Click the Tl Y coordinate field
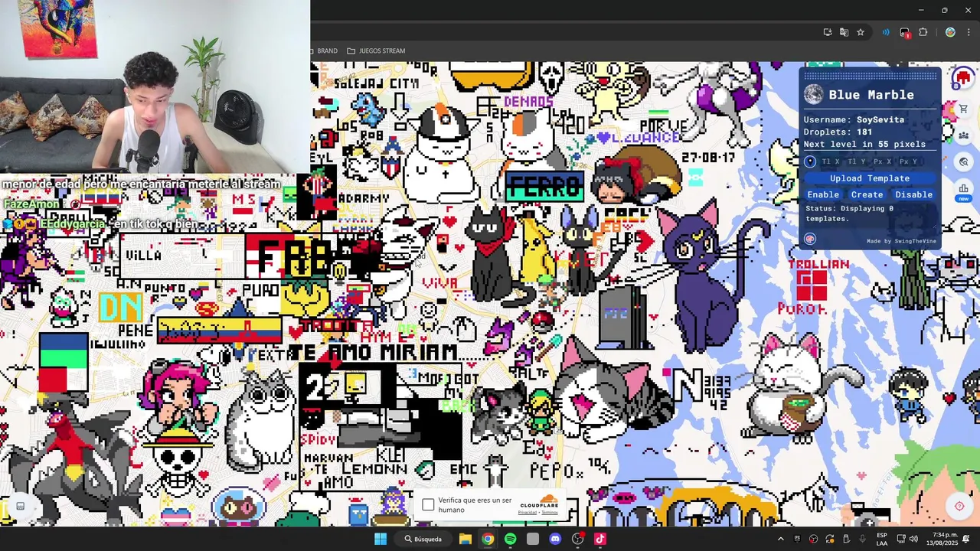 click(857, 161)
